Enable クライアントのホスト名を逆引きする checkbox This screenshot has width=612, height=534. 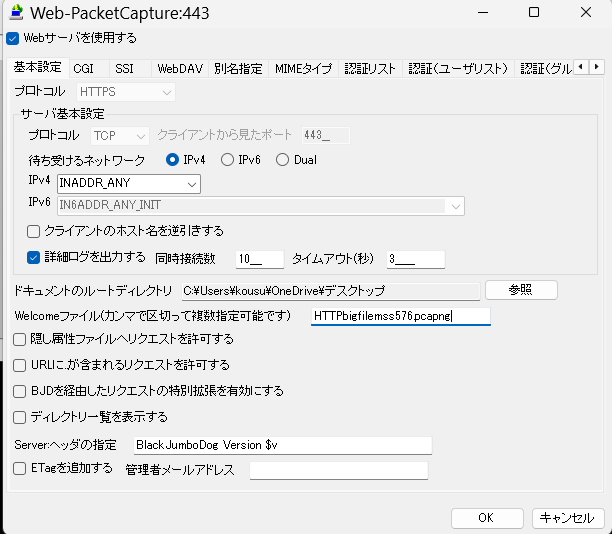point(34,231)
